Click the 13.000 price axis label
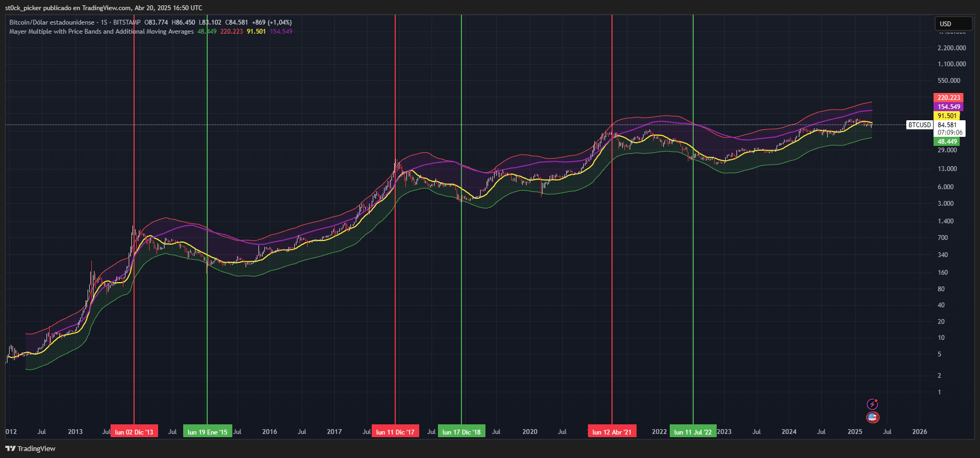This screenshot has height=458, width=980. coord(947,169)
